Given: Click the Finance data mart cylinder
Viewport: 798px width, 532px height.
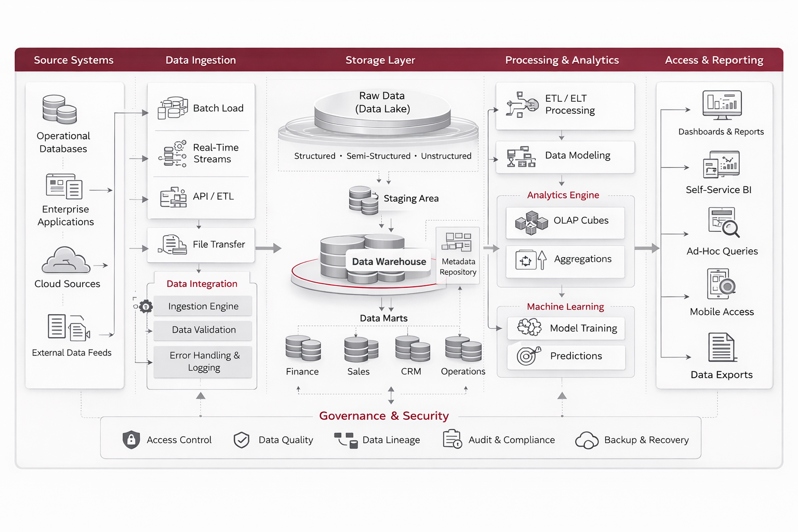Looking at the screenshot, I should tap(303, 349).
